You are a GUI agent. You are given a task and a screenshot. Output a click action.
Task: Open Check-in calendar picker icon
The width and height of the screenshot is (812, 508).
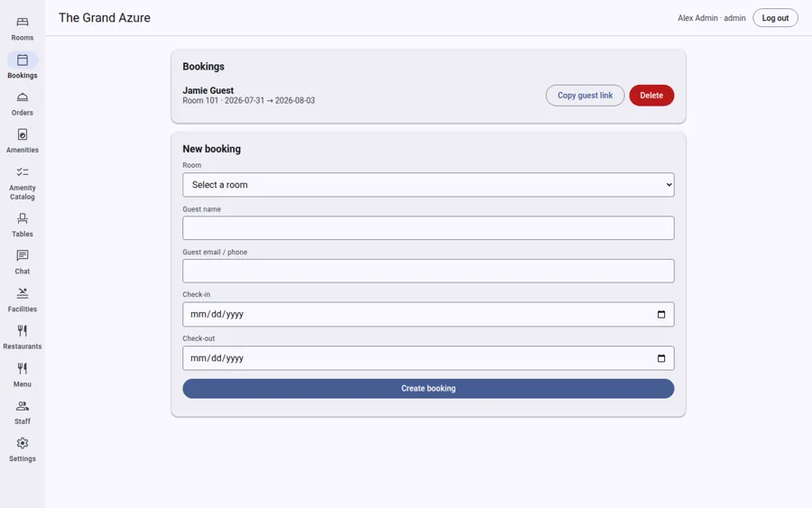pos(661,314)
